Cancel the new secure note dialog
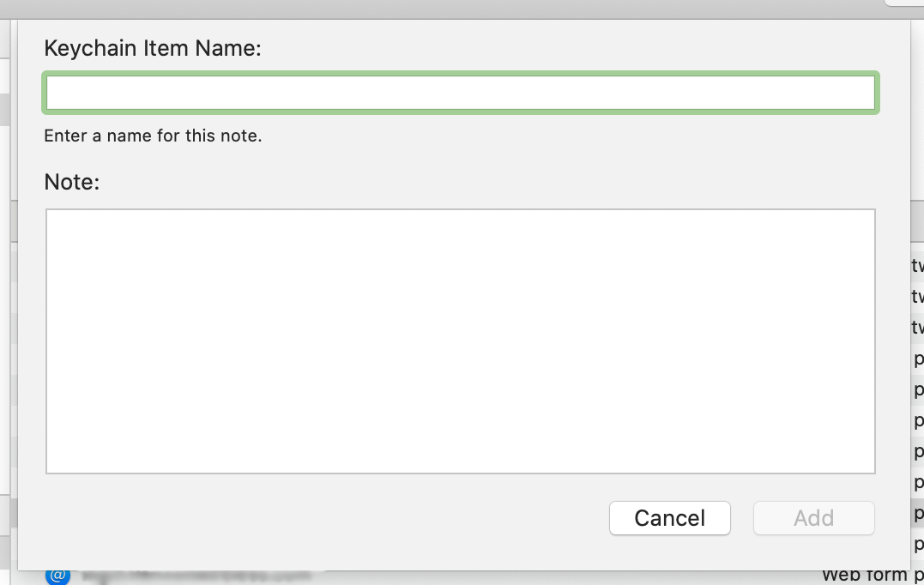924x585 pixels. [x=669, y=518]
